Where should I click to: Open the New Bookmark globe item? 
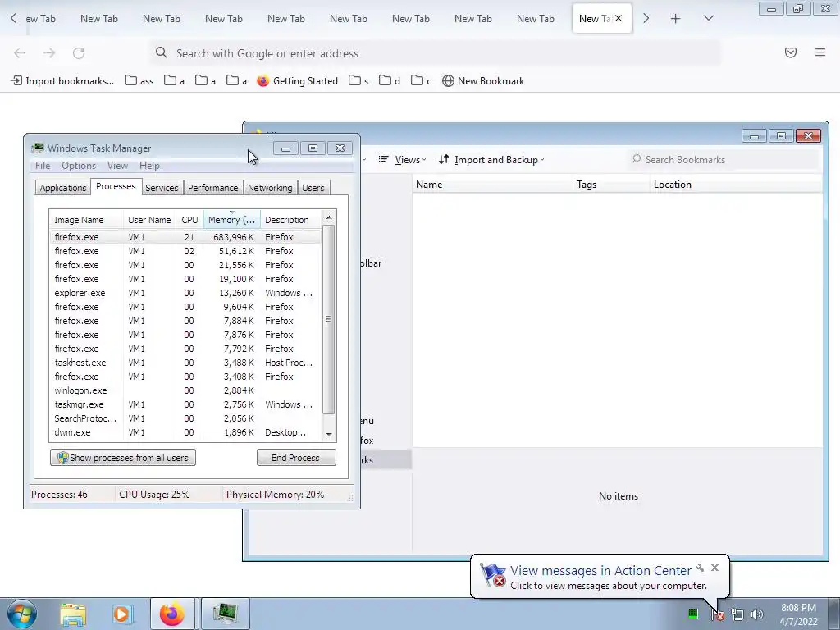point(483,81)
